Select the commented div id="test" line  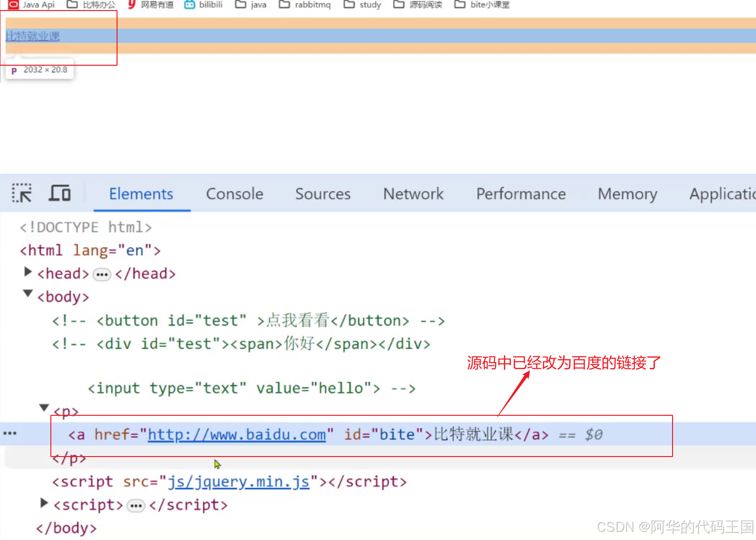(x=241, y=344)
